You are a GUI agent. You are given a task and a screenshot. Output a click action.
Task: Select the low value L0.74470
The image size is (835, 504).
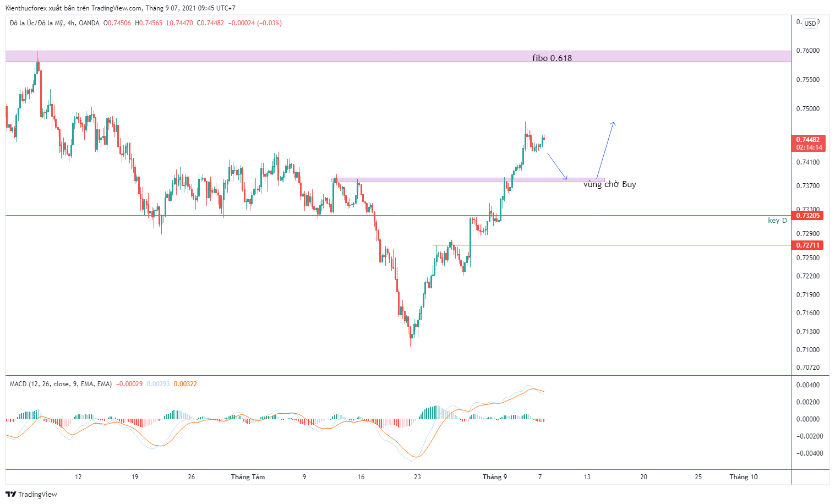tap(179, 23)
